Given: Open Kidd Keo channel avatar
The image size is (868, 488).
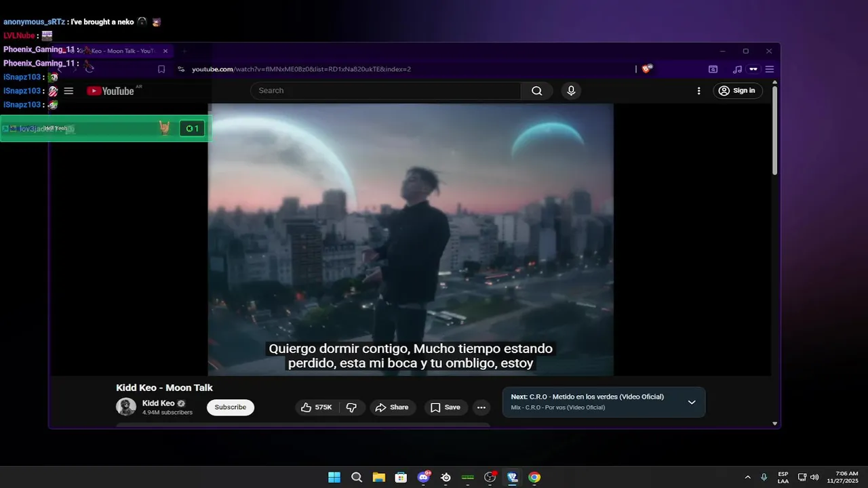Looking at the screenshot, I should pyautogui.click(x=126, y=407).
